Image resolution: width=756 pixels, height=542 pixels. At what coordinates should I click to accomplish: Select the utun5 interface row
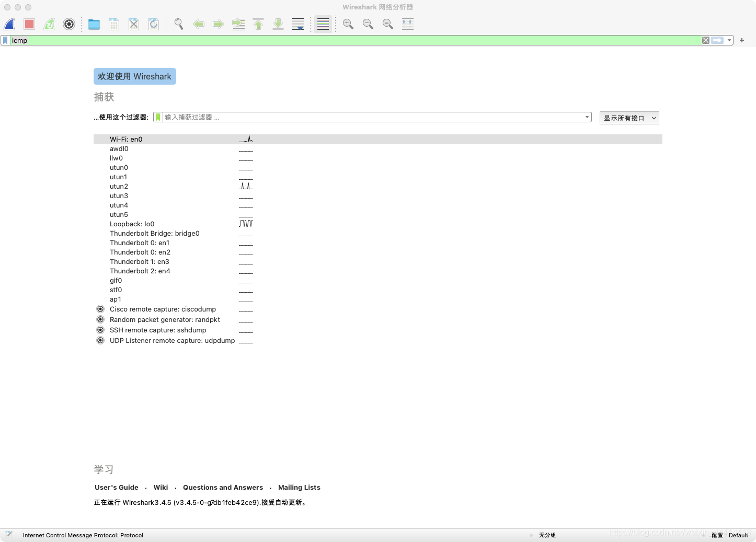tap(378, 214)
